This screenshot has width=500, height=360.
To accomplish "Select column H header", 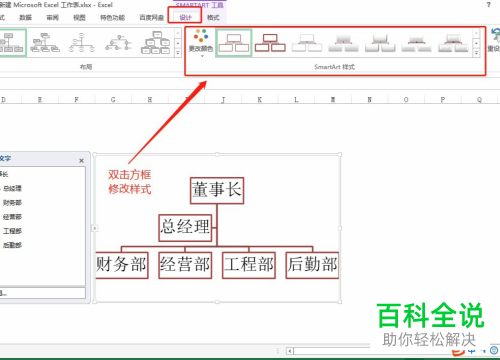I will click(x=150, y=99).
